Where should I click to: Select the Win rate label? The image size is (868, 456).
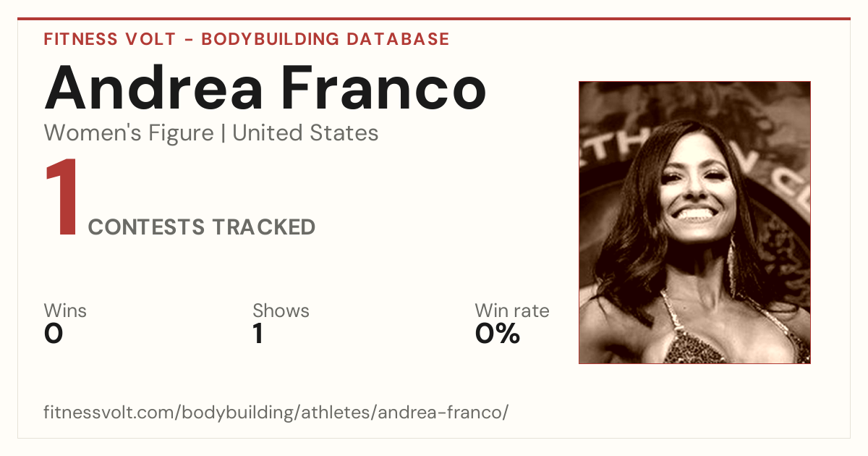tap(512, 311)
